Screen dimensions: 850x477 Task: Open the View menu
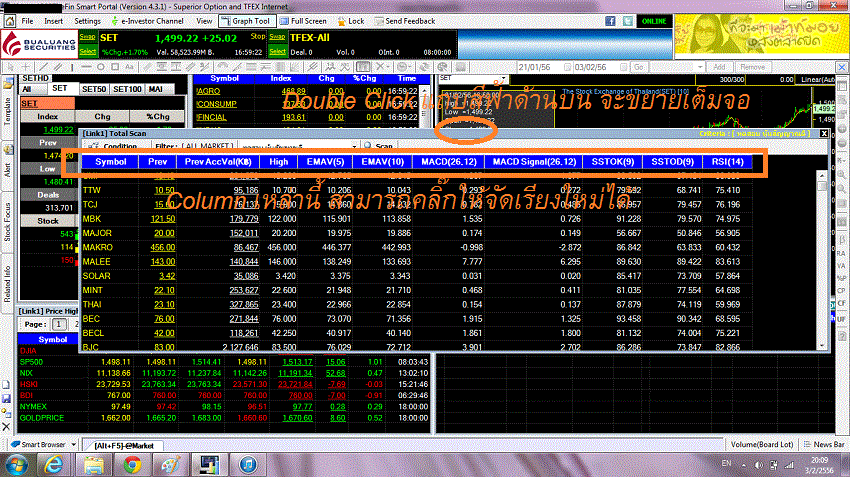click(204, 21)
